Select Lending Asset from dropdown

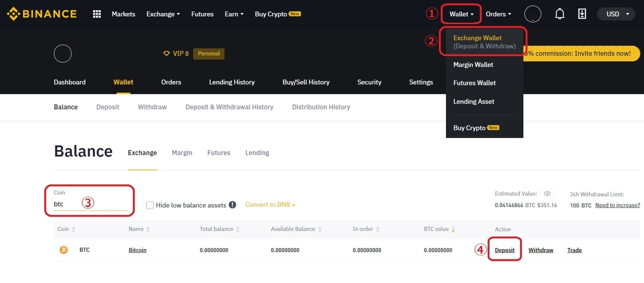click(474, 101)
